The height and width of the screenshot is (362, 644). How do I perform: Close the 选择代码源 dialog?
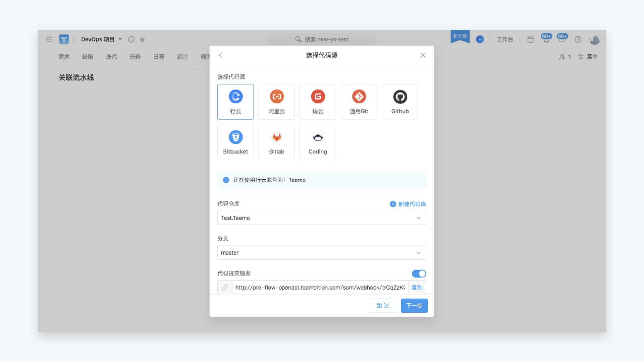click(x=423, y=55)
